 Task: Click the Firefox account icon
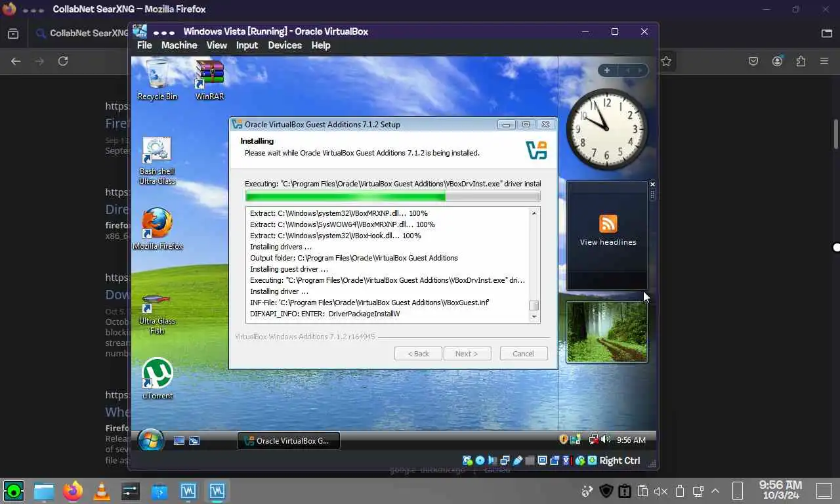pos(777,61)
